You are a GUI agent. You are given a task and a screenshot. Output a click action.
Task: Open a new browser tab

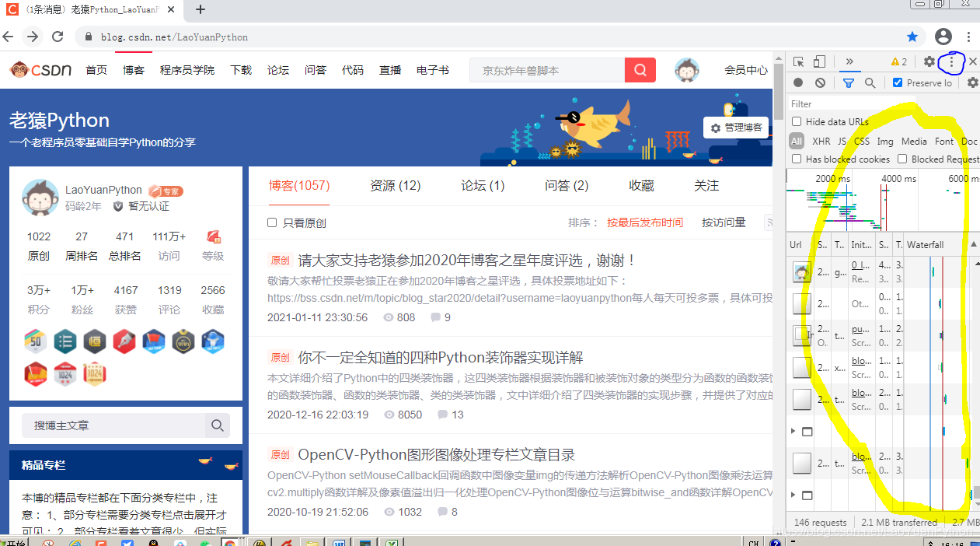pos(201,9)
